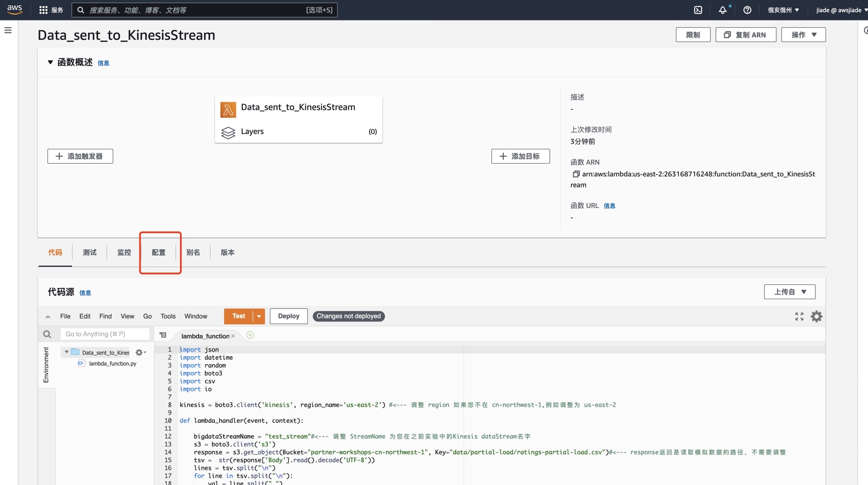Collapse the Data_sent_to_Kines folder tree
868x485 pixels.
pyautogui.click(x=67, y=352)
